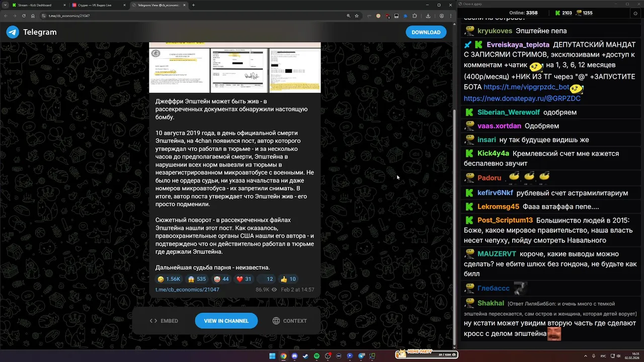Click the blue DOWNLOAD button
This screenshot has height=362, width=644.
coord(426,32)
